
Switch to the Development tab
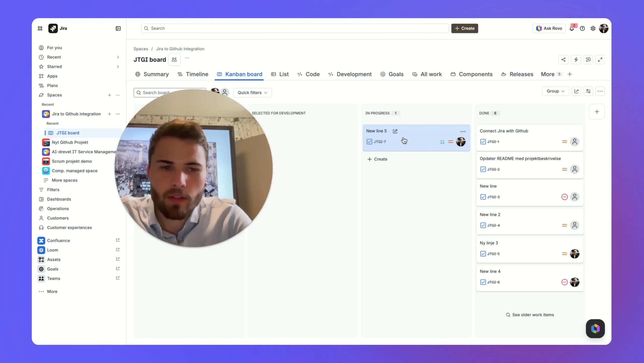[350, 74]
